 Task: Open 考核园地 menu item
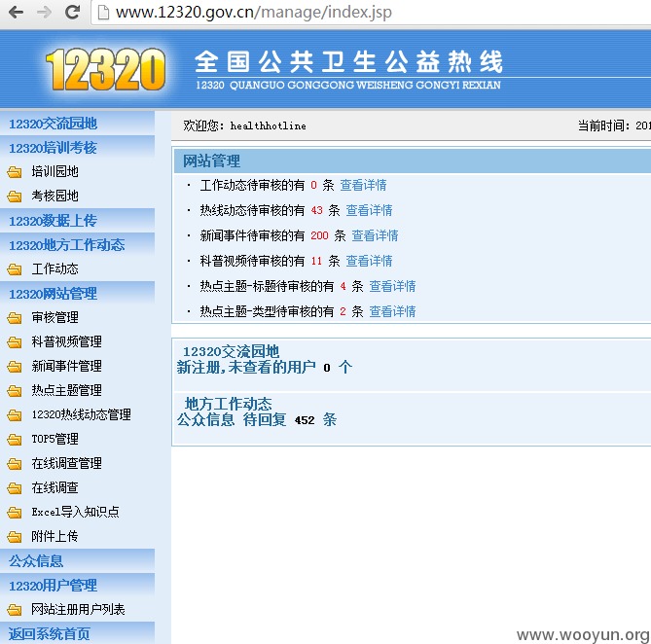(x=54, y=196)
